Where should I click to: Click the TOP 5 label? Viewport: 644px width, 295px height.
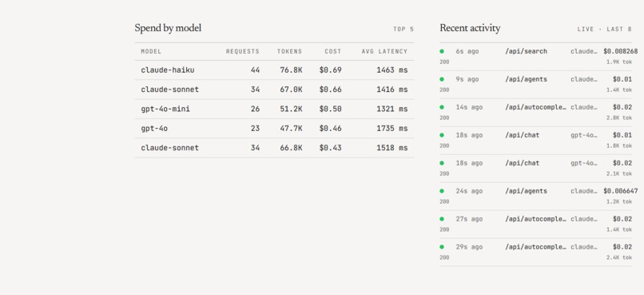point(403,29)
